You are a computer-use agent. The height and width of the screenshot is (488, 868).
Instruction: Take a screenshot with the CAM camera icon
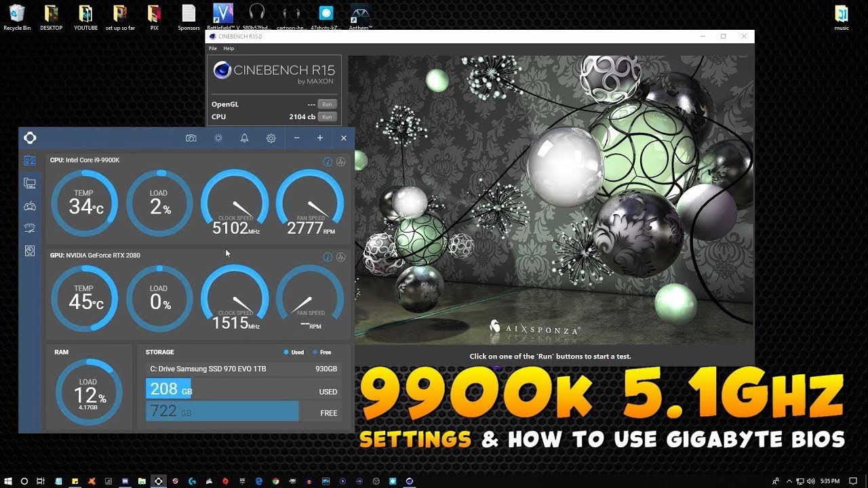click(x=191, y=138)
